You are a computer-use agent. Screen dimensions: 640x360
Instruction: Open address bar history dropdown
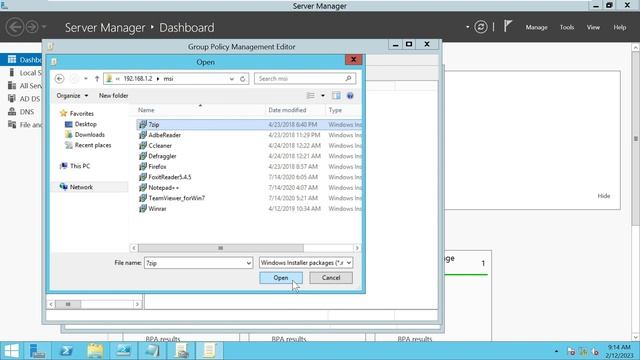click(231, 79)
